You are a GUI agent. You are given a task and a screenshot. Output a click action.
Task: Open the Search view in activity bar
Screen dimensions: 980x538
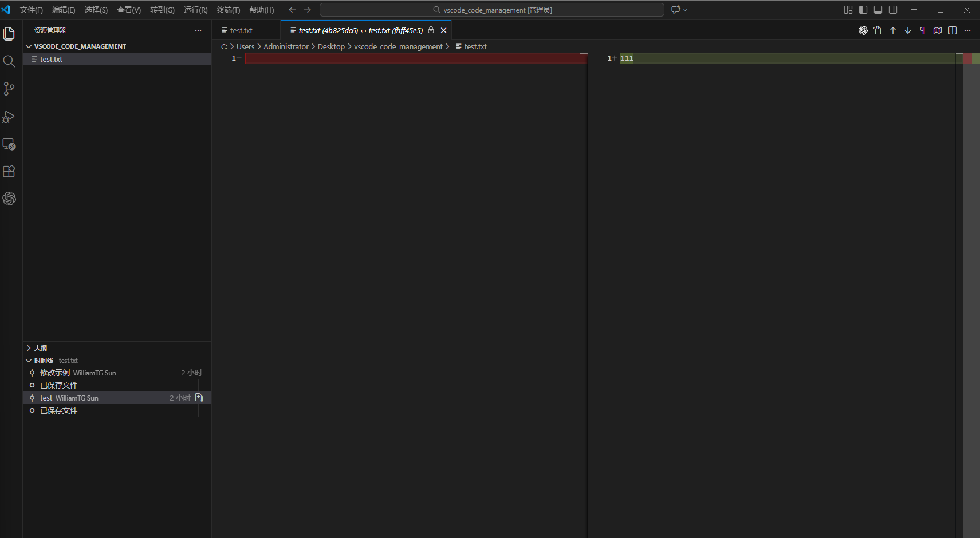click(x=9, y=61)
